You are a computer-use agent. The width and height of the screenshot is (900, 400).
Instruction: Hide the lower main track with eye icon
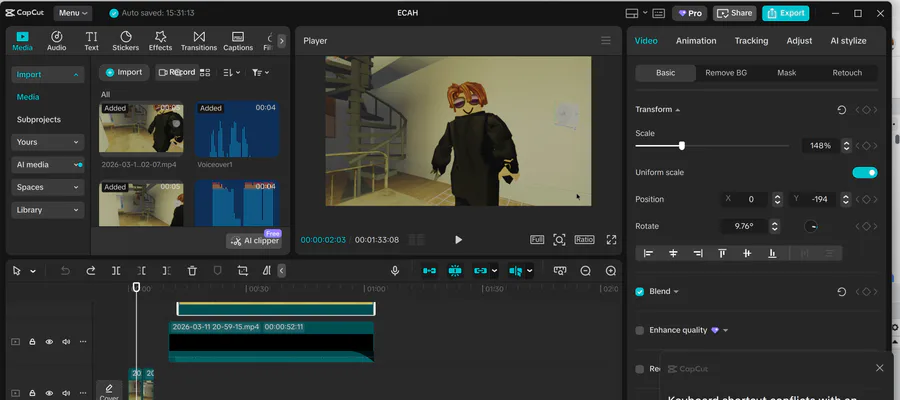(49, 394)
